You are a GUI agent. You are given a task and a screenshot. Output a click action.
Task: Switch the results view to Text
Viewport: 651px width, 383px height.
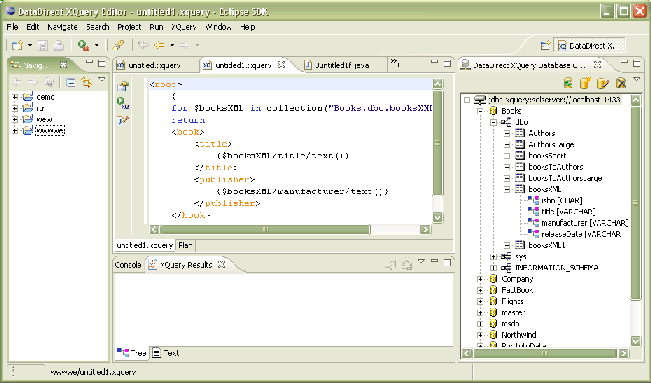166,353
